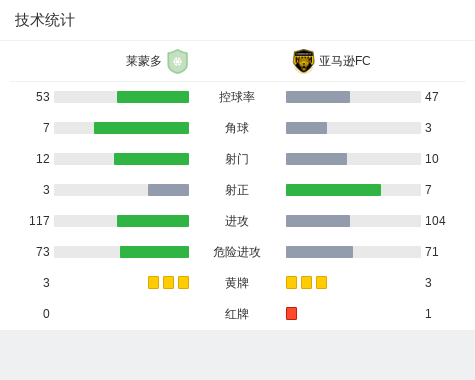Select the 危险进攻 stat label
This screenshot has width=475, height=380.
click(x=237, y=252)
